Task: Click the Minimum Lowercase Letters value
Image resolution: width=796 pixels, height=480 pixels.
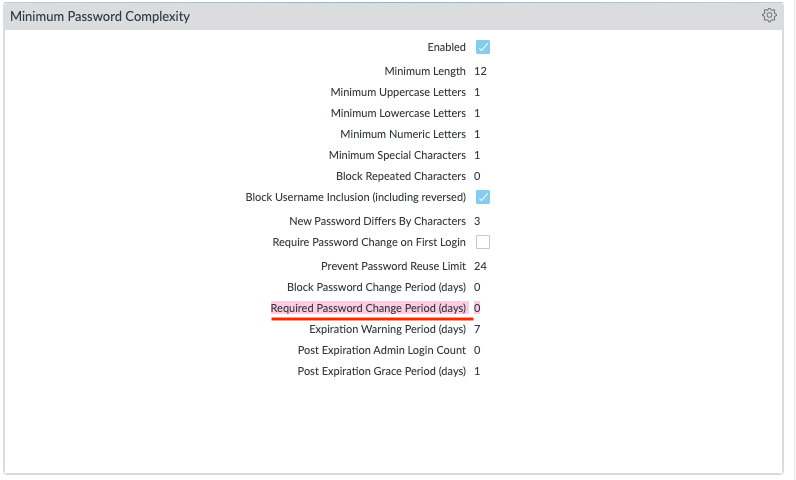Action: pos(477,114)
